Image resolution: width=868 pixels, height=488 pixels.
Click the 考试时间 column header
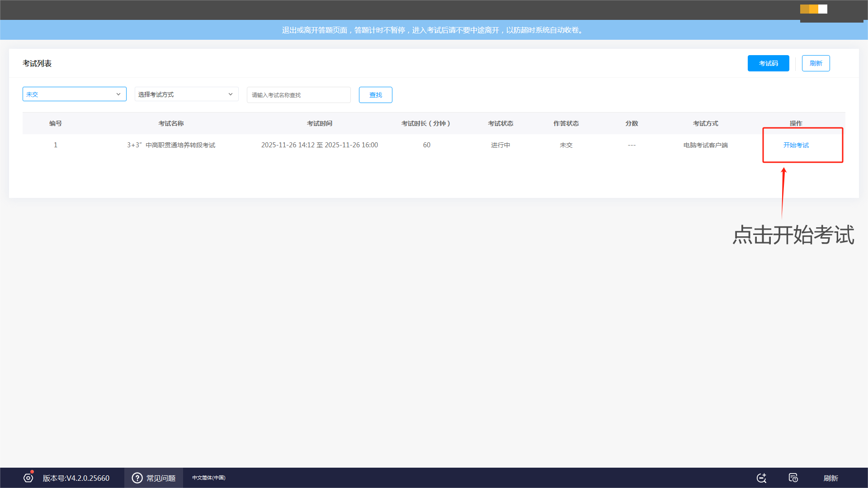[x=319, y=123]
